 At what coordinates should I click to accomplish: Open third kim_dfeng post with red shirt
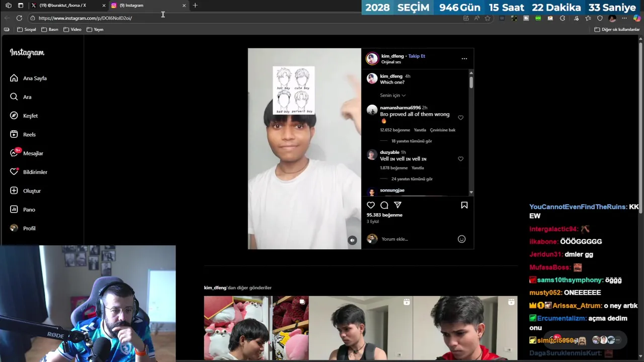465,328
